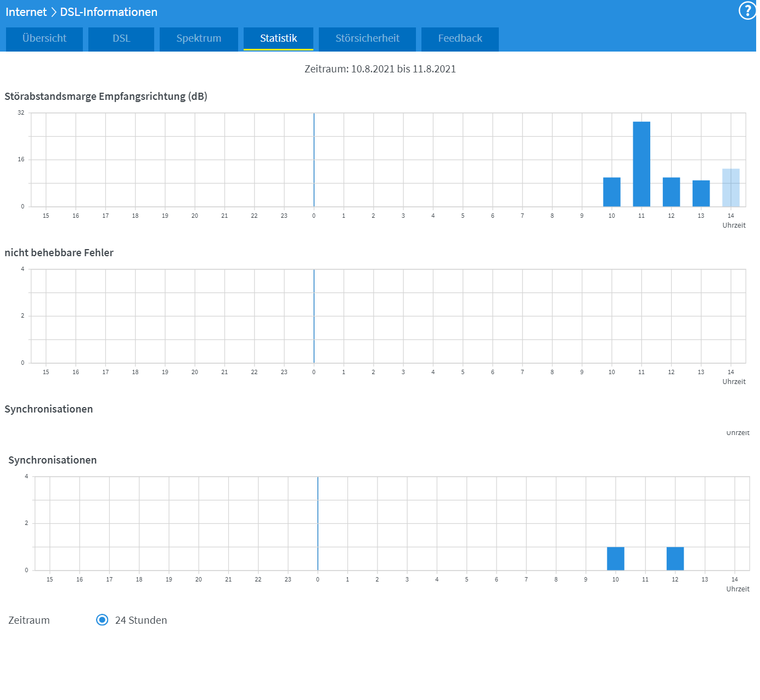Click the light-blue 14 o'clock bar in Störabstandsmarge chart
The image size is (760, 700).
coord(731,188)
